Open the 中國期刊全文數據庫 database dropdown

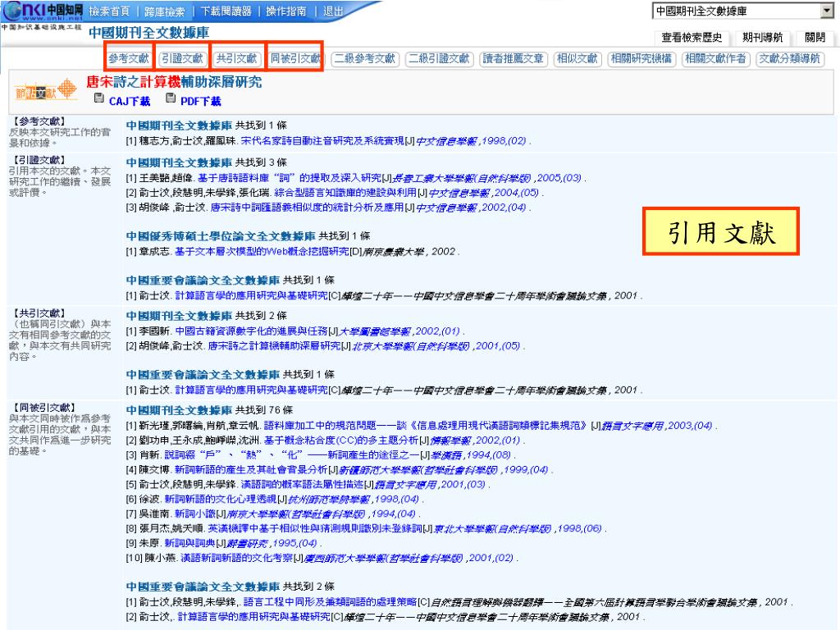[742, 11]
